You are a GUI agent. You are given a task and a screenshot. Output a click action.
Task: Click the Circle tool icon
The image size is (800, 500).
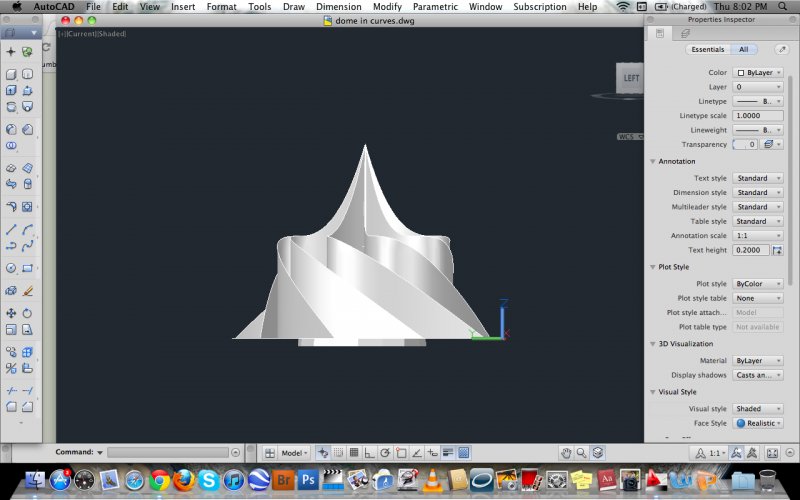11,268
